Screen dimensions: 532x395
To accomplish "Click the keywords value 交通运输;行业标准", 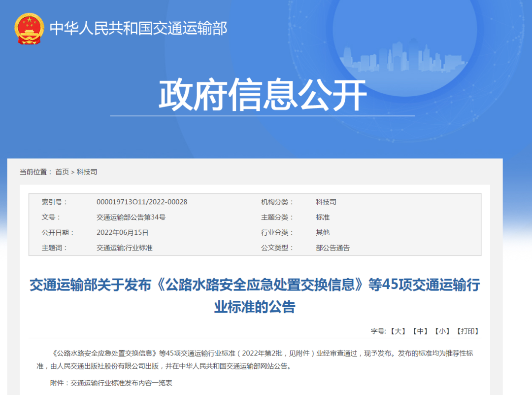I will pyautogui.click(x=125, y=248).
